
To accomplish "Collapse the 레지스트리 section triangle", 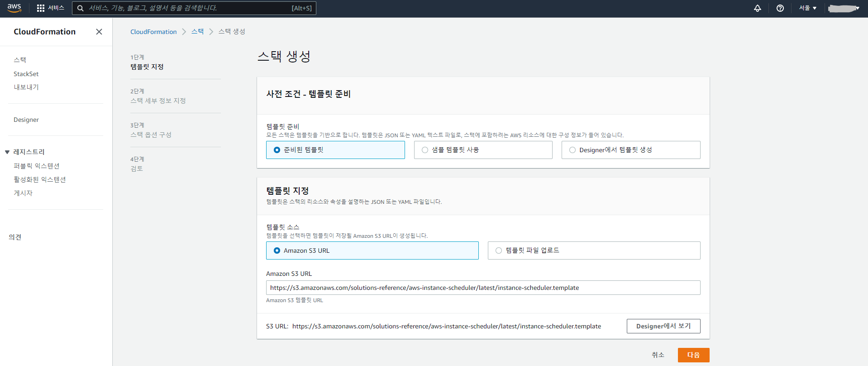I will (x=7, y=152).
